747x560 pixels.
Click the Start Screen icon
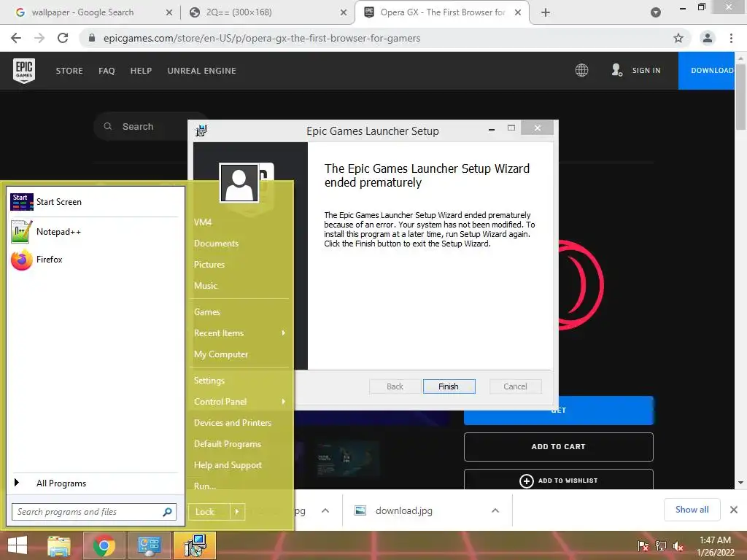pos(21,202)
